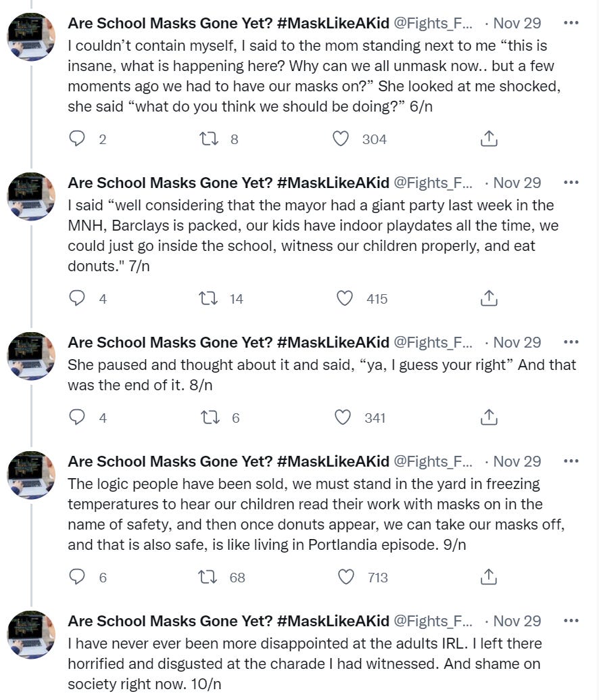
Task: Like the tweet with 304 likes
Action: [x=341, y=139]
